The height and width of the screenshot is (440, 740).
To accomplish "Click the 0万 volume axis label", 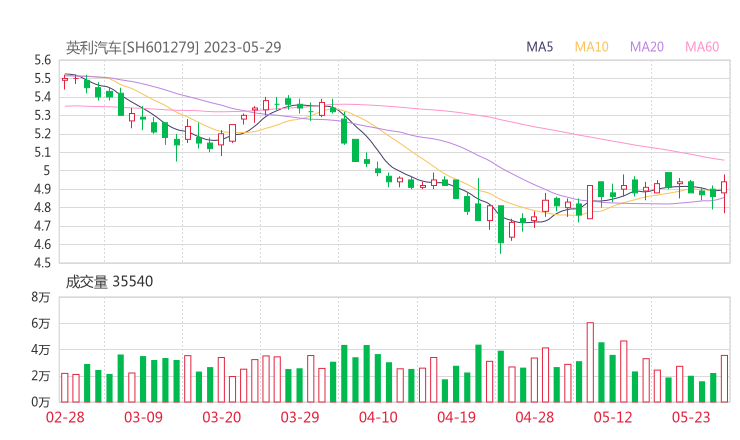I will point(41,402).
